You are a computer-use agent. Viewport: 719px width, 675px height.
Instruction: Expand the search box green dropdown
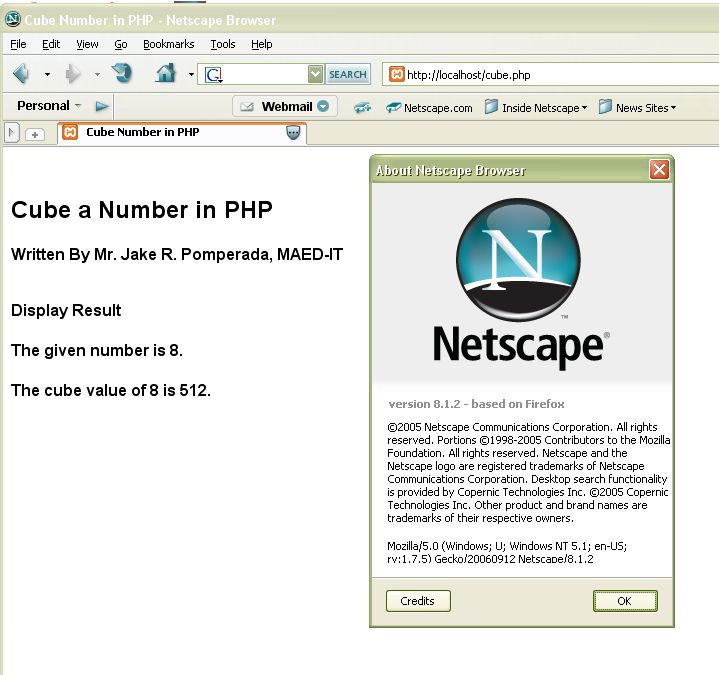(x=315, y=74)
